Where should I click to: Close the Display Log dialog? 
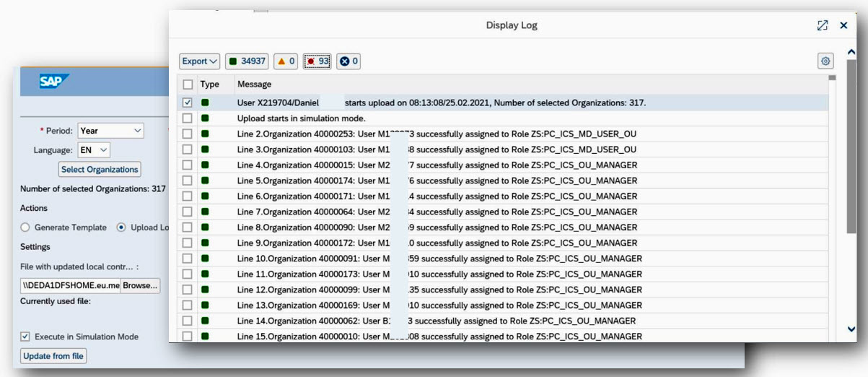tap(843, 25)
